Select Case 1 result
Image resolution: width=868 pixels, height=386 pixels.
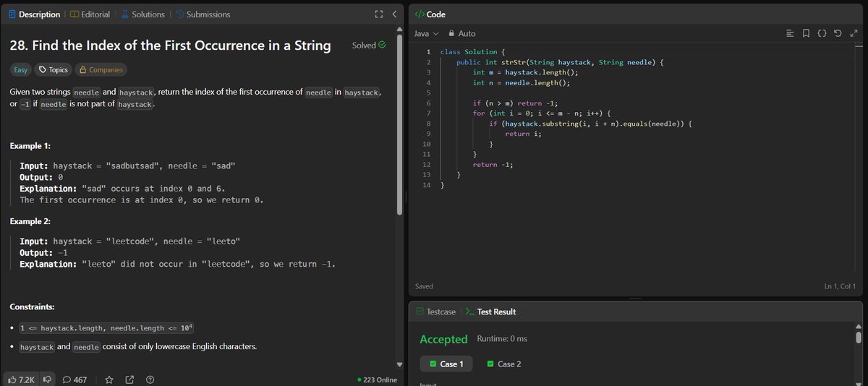click(446, 364)
